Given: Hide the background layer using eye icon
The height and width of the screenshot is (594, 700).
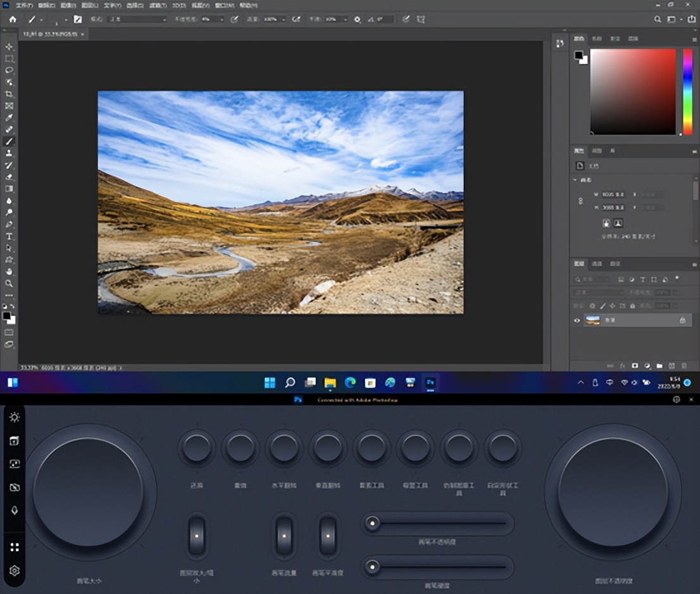Looking at the screenshot, I should pyautogui.click(x=577, y=320).
